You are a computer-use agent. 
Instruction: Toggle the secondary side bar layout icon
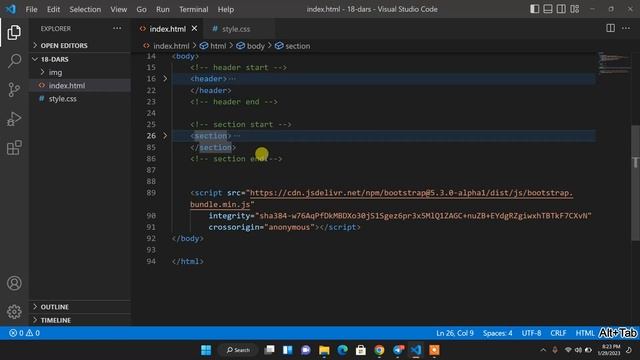pyautogui.click(x=561, y=9)
